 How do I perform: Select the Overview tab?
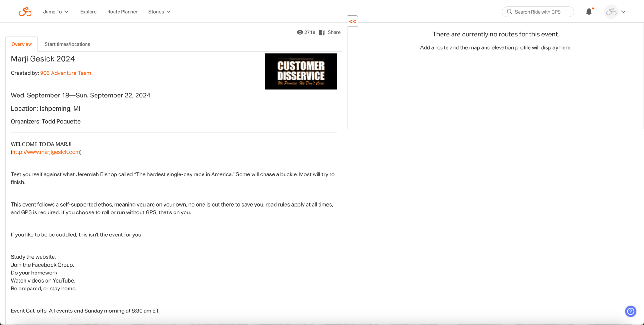[x=22, y=44]
